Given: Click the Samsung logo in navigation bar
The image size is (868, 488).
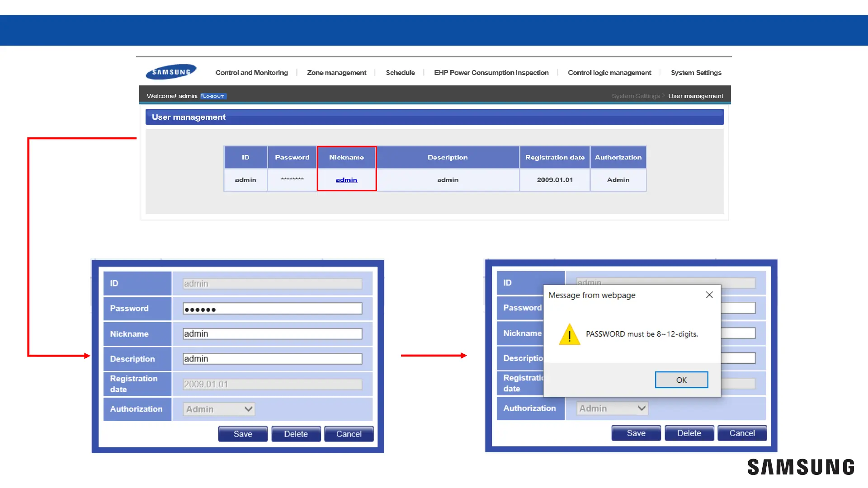Looking at the screenshot, I should 171,72.
